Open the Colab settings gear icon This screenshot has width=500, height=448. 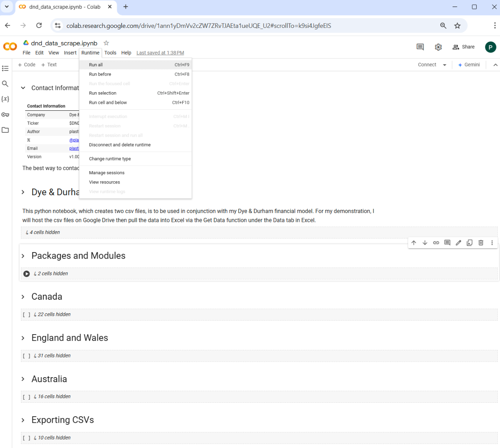click(438, 47)
